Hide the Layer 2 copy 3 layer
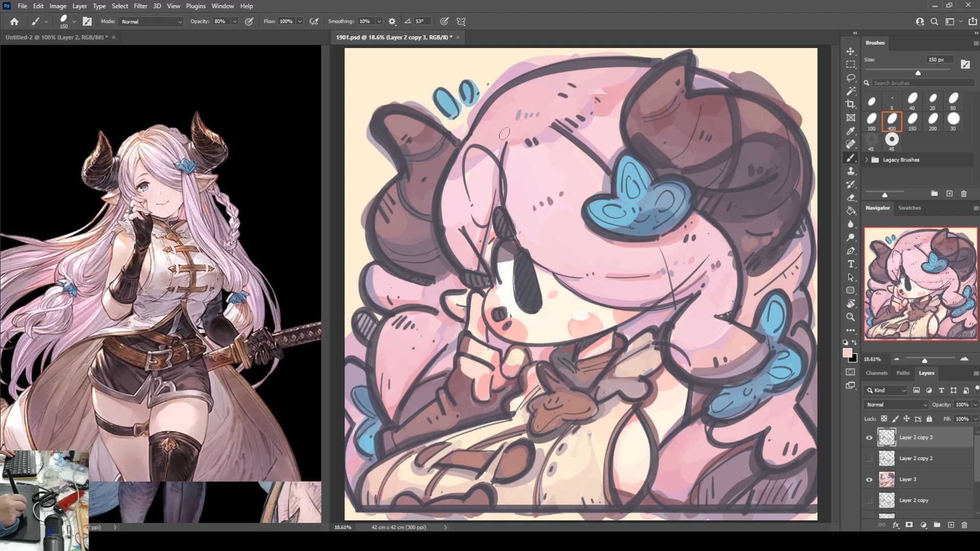Viewport: 980px width, 551px height. click(x=869, y=438)
